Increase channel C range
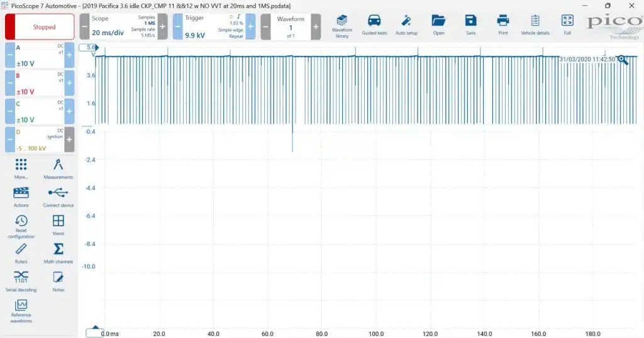The height and width of the screenshot is (338, 644). [x=69, y=112]
